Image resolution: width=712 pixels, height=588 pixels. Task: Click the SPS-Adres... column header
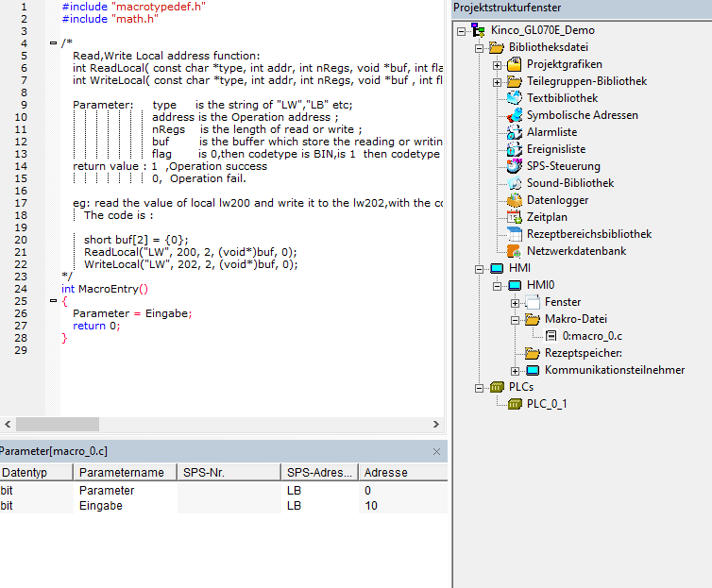coord(320,472)
